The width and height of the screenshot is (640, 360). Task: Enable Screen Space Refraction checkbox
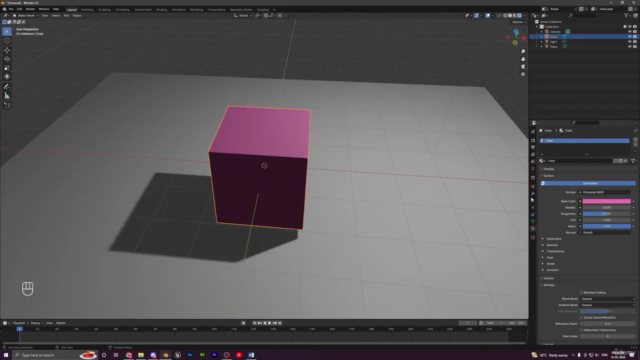[x=582, y=318]
